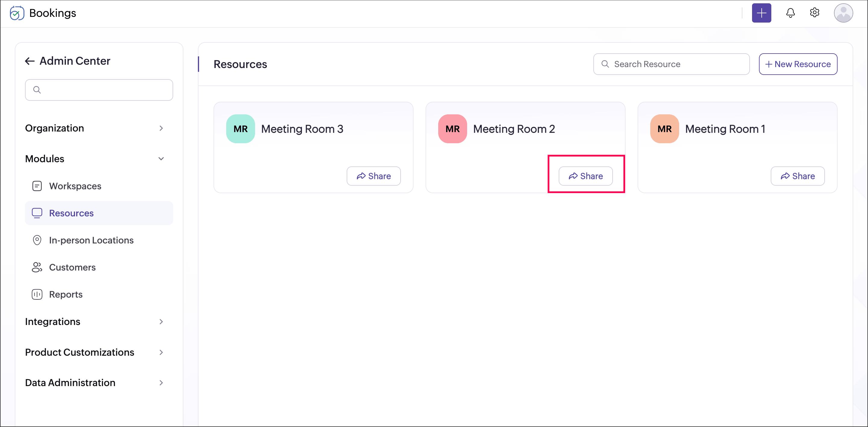
Task: Create a New Resource
Action: point(798,64)
